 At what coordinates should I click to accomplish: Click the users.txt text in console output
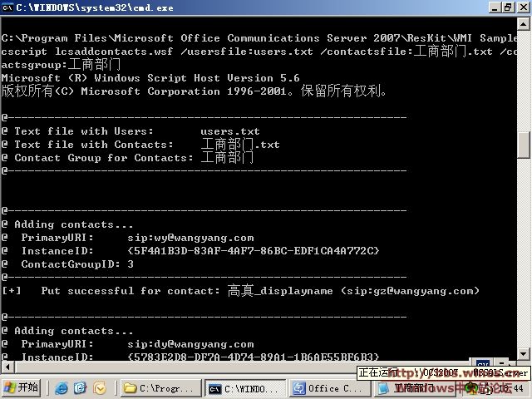229,131
